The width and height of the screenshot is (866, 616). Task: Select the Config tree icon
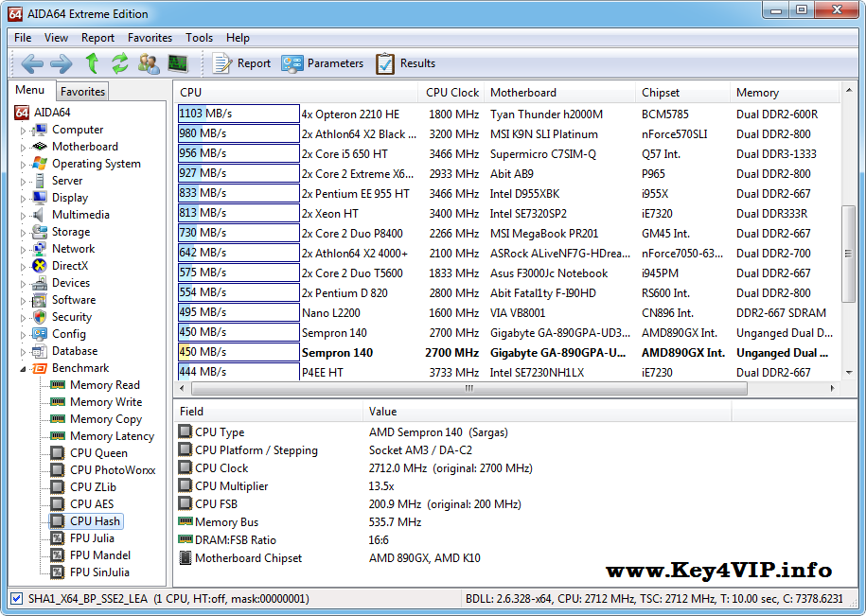39,334
